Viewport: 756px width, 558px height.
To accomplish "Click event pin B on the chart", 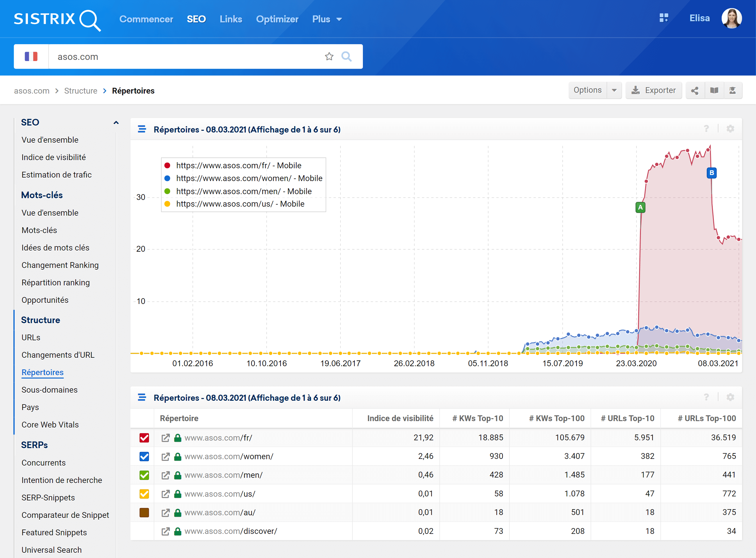I will click(712, 173).
